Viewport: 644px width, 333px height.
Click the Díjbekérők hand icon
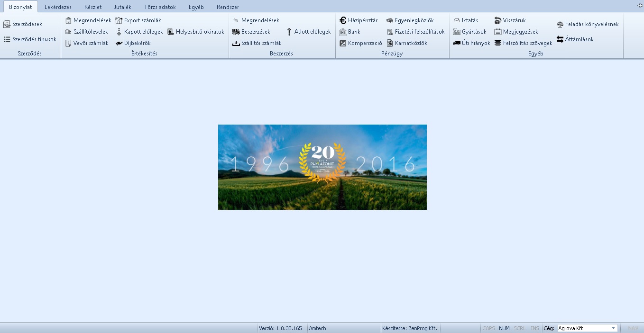[x=119, y=43]
